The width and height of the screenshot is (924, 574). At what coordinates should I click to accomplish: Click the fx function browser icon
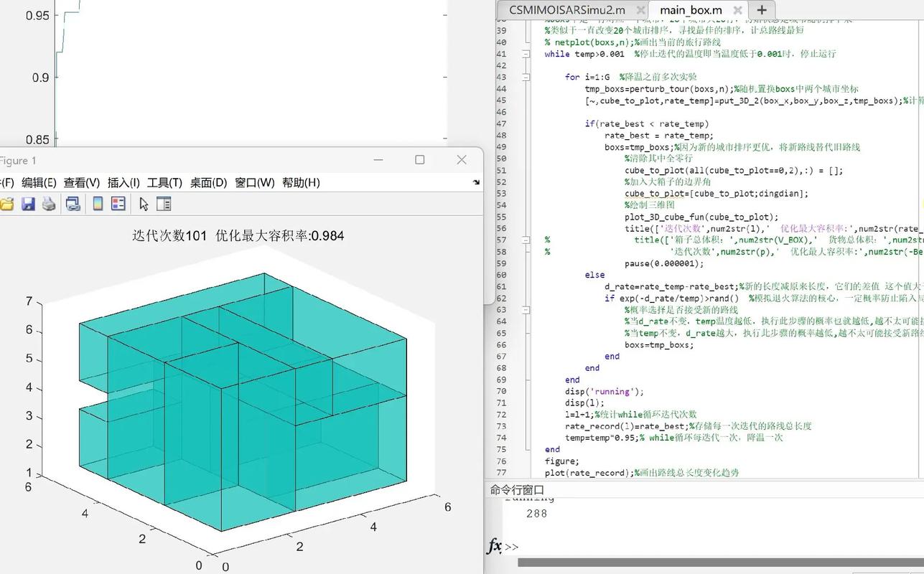click(x=494, y=546)
